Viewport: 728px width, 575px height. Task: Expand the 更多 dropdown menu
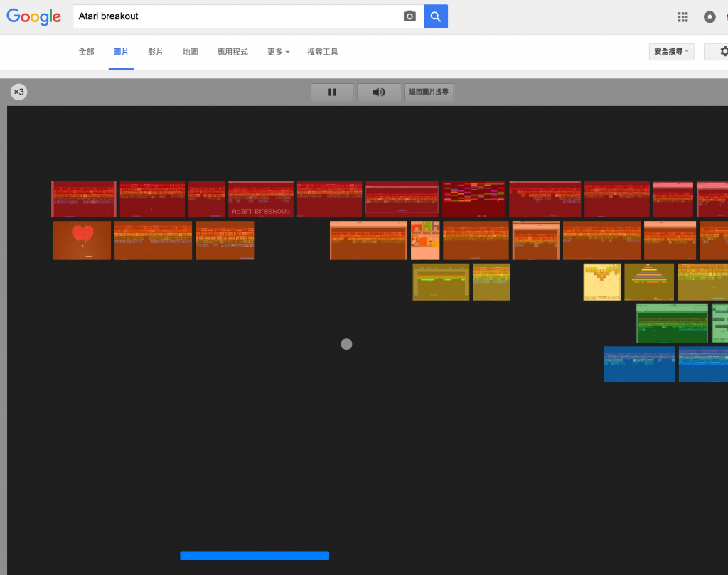278,52
